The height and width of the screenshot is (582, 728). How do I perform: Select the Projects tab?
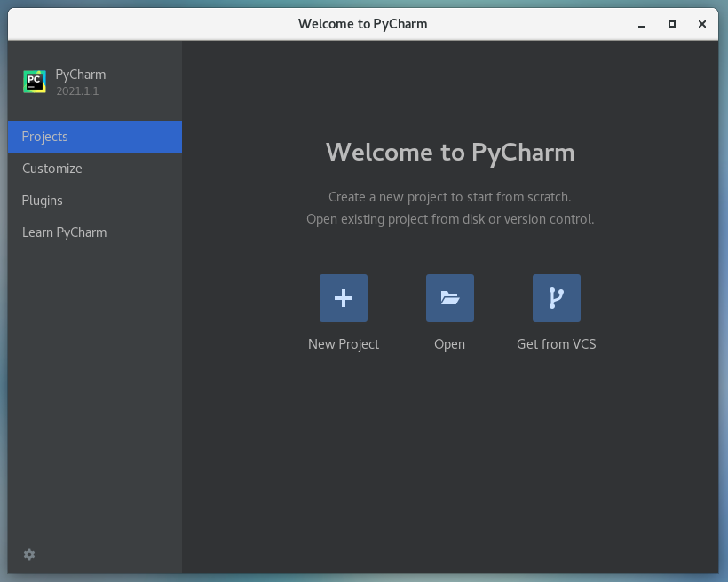tap(94, 137)
